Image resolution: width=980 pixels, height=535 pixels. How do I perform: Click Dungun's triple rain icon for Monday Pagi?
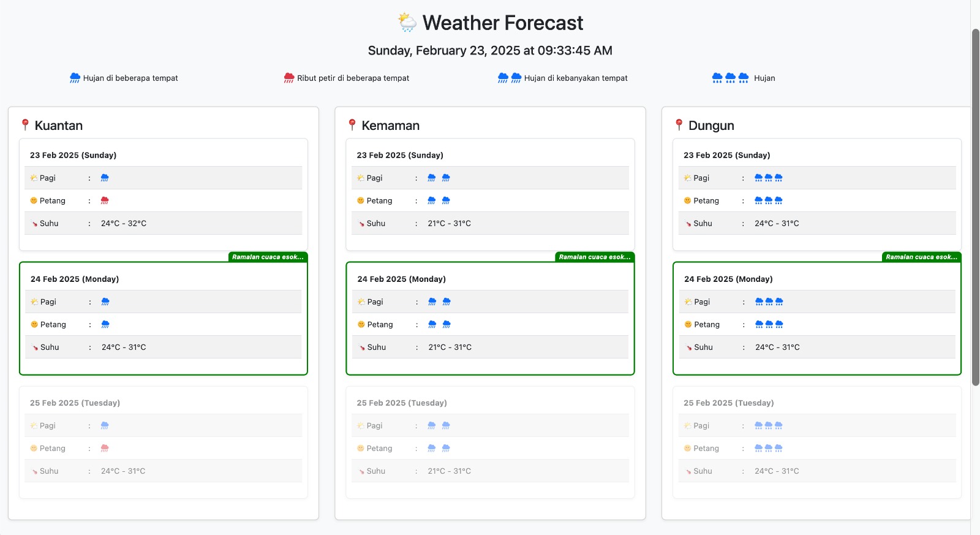[769, 302]
